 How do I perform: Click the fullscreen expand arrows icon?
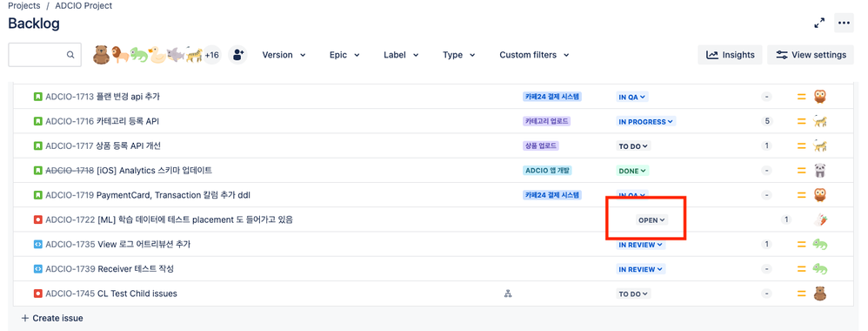click(819, 24)
